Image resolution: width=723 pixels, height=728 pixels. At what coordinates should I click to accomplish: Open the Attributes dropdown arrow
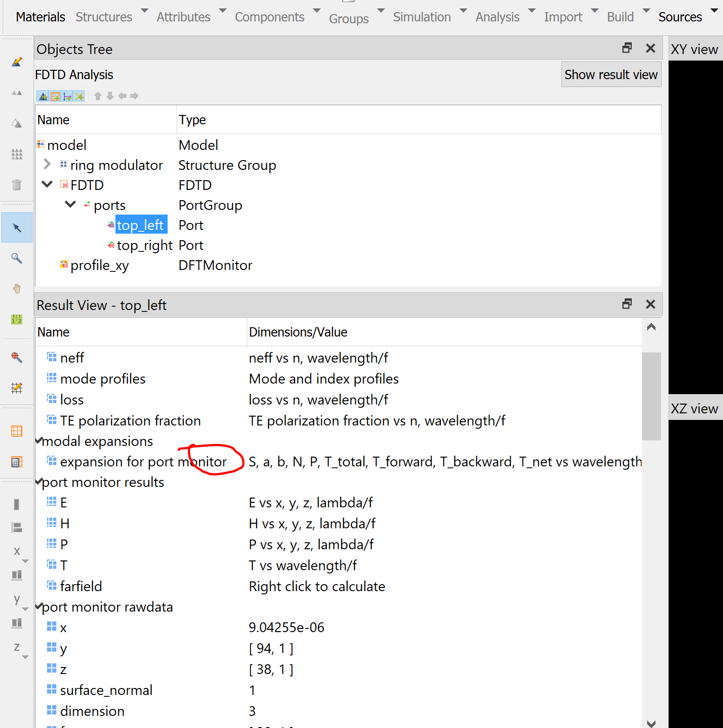click(x=223, y=10)
